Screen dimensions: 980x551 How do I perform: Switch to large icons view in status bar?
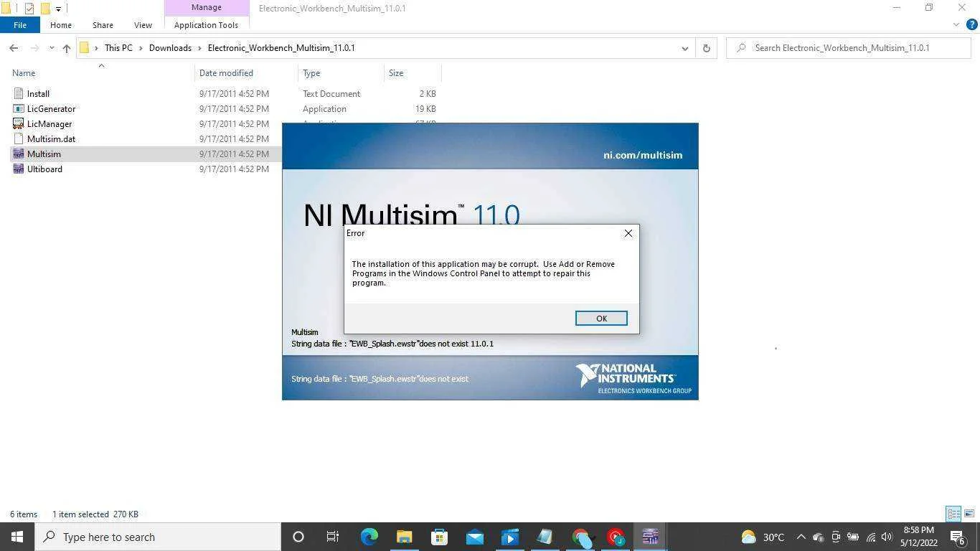click(x=969, y=514)
